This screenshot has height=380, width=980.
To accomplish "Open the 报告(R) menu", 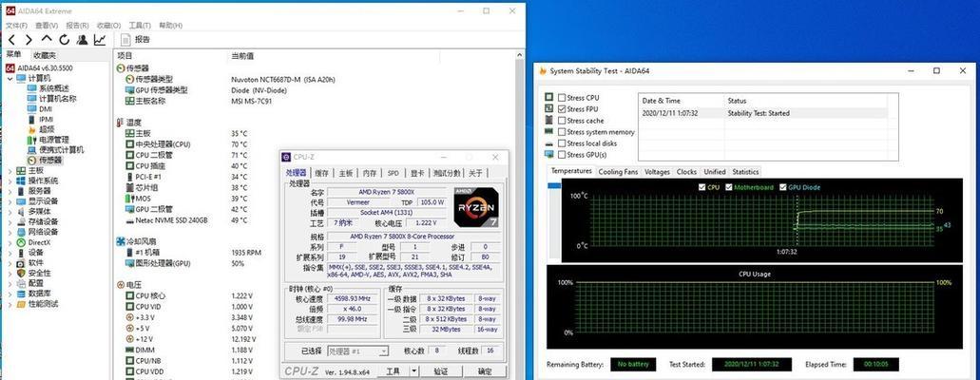I will [77, 26].
